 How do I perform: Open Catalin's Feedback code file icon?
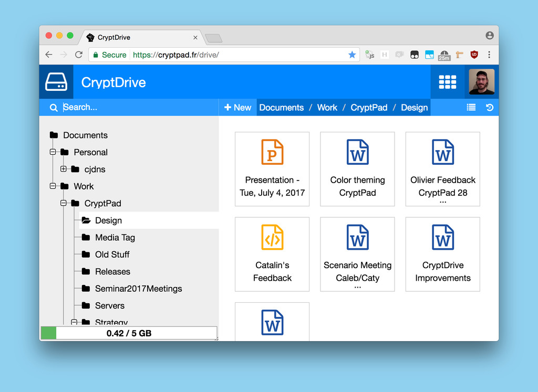pyautogui.click(x=272, y=237)
